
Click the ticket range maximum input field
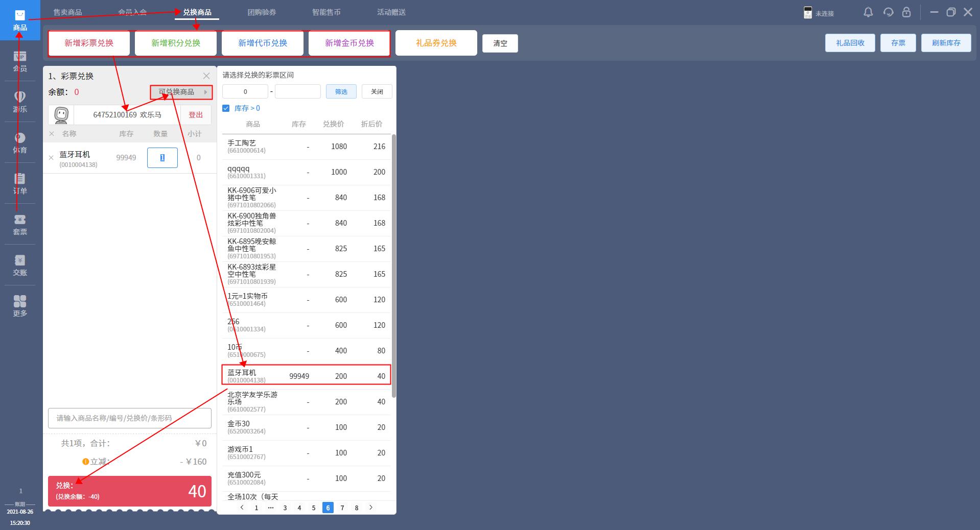[x=298, y=91]
